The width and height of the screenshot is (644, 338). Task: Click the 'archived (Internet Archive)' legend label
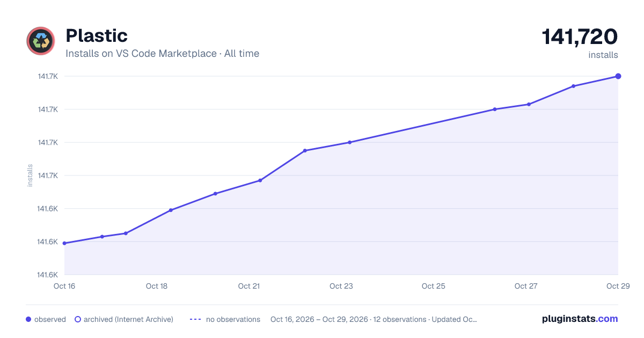129,319
